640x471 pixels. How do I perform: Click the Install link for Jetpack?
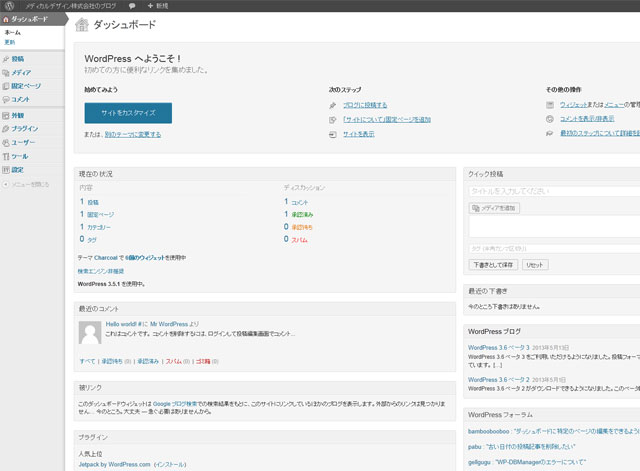coord(170,465)
